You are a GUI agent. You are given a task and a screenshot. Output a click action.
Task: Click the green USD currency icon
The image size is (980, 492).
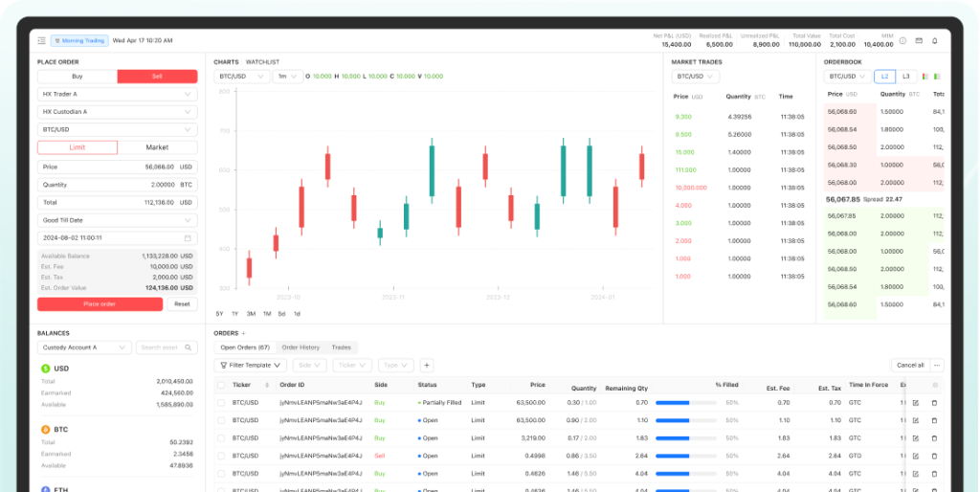tap(46, 369)
